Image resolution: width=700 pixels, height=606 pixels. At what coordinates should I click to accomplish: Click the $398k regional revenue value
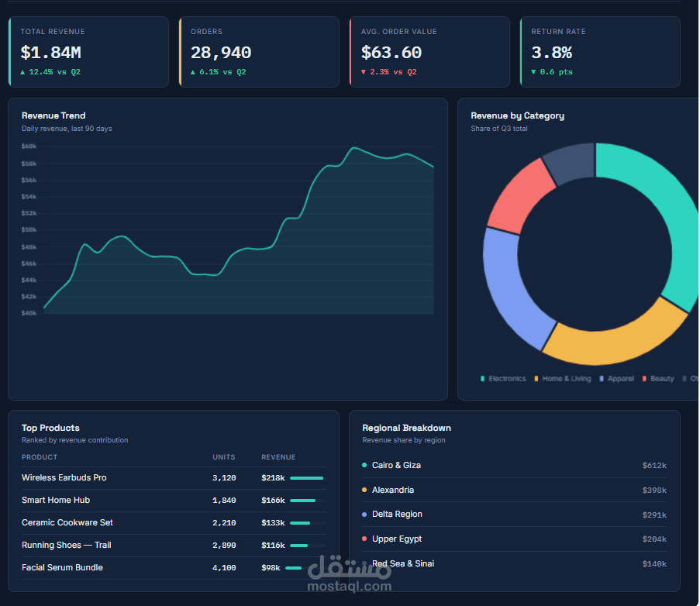coord(654,491)
